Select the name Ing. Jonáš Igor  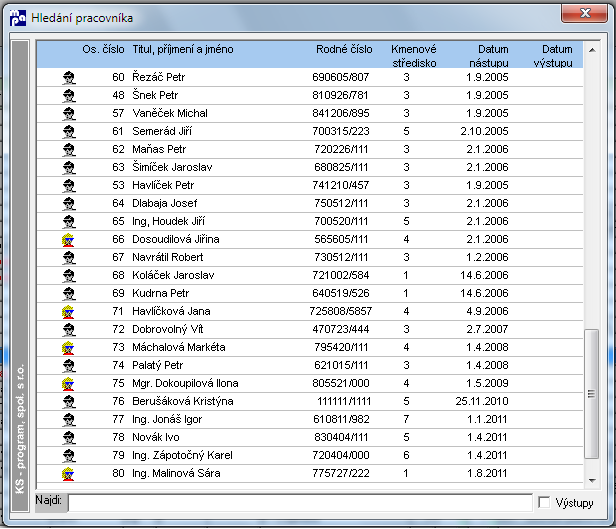click(x=167, y=420)
